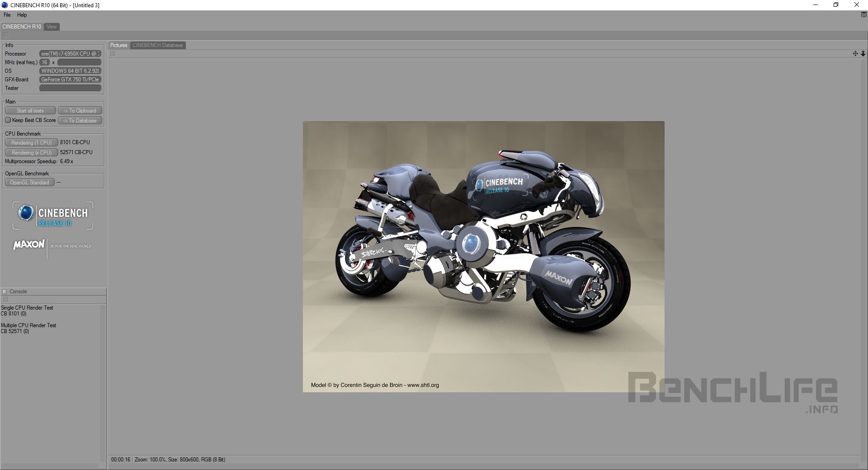868x470 pixels.
Task: Click the 'CB 8101 (0)' console line
Action: [x=14, y=314]
